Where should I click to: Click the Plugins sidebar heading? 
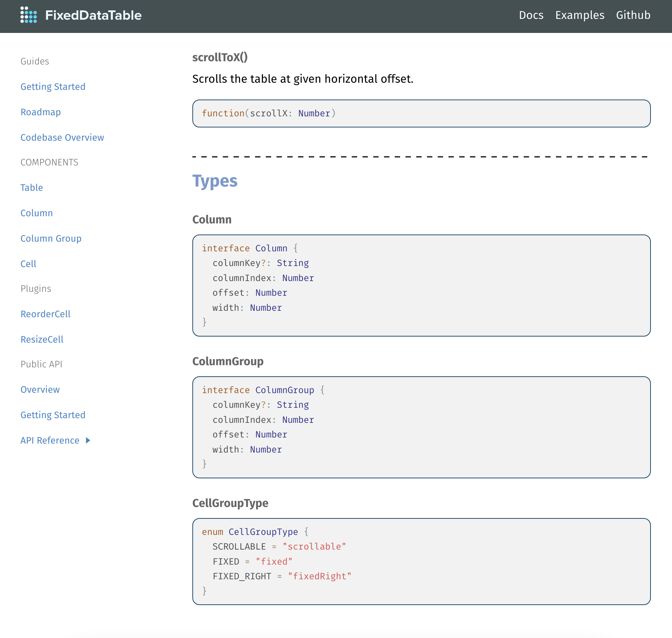point(36,289)
